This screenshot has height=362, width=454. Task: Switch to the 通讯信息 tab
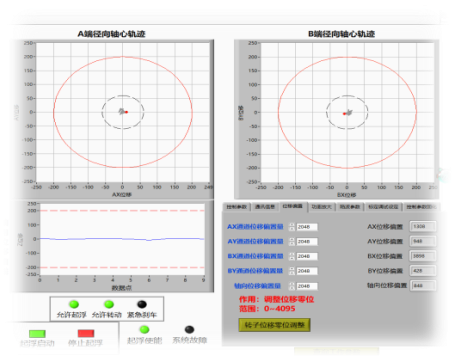click(265, 207)
